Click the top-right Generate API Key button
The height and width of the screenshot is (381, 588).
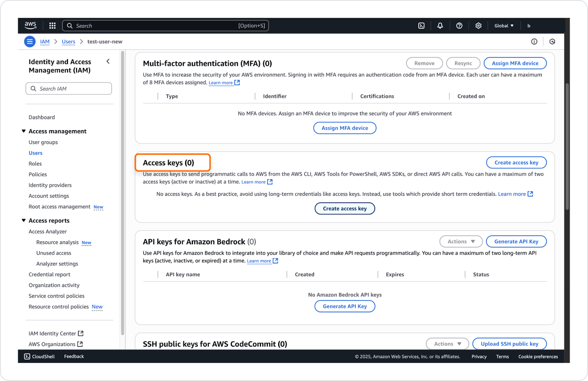coord(516,241)
